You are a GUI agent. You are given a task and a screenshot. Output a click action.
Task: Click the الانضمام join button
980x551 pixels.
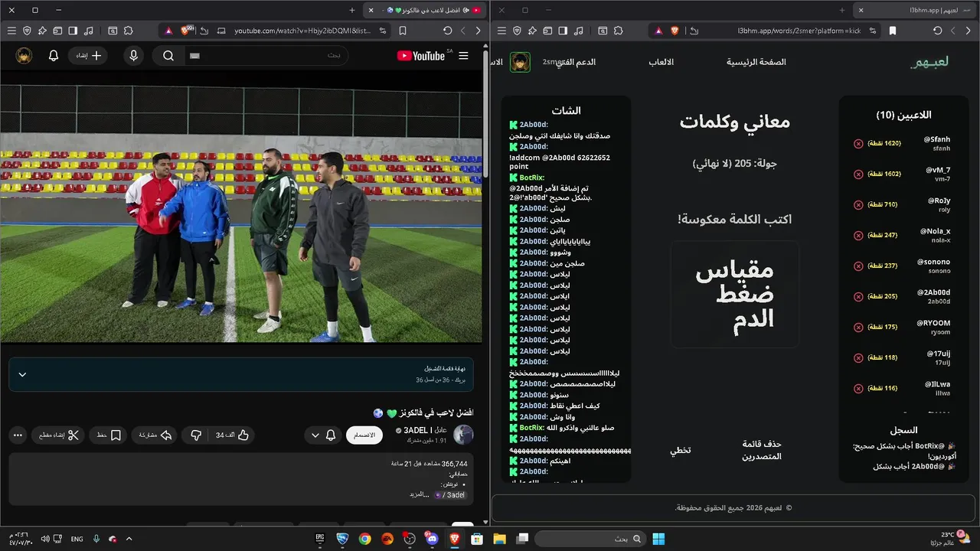point(364,435)
